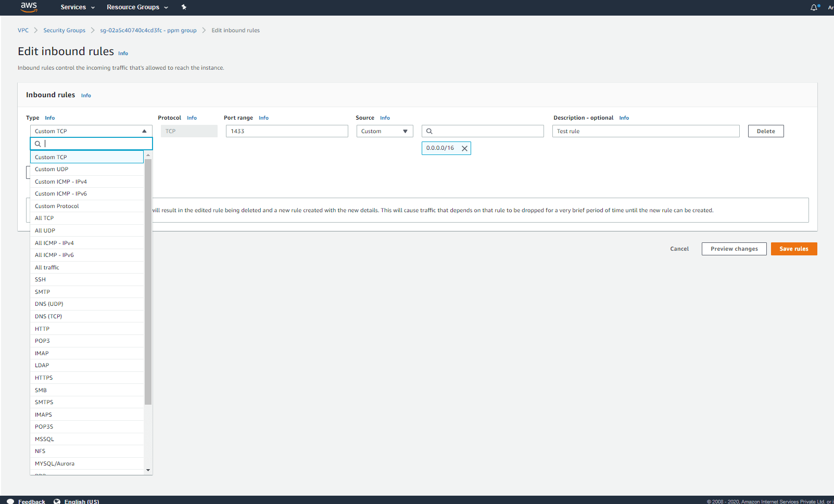Image resolution: width=834 pixels, height=504 pixels.
Task: Click the globe icon next to English (US)
Action: coord(57,500)
